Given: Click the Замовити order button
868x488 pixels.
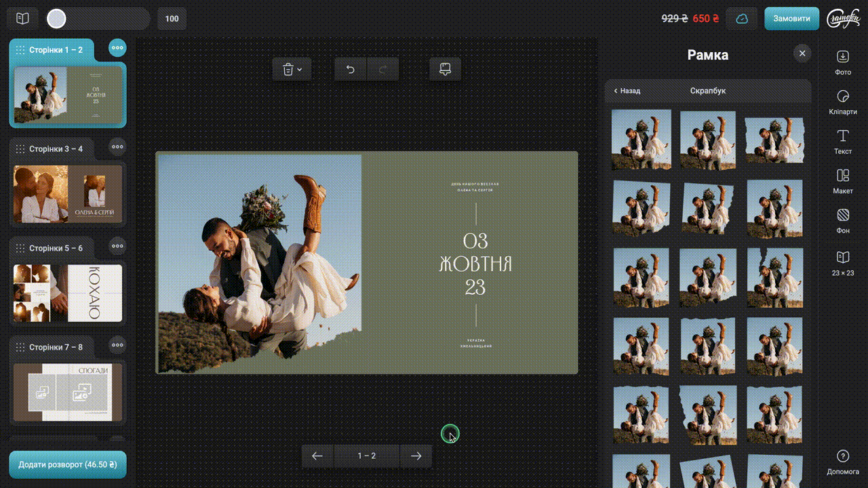Looking at the screenshot, I should [x=791, y=19].
